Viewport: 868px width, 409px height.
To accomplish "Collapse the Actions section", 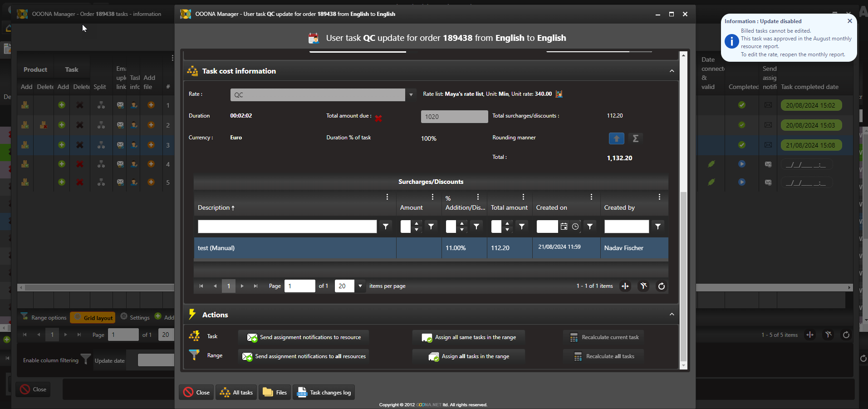I will tap(672, 315).
